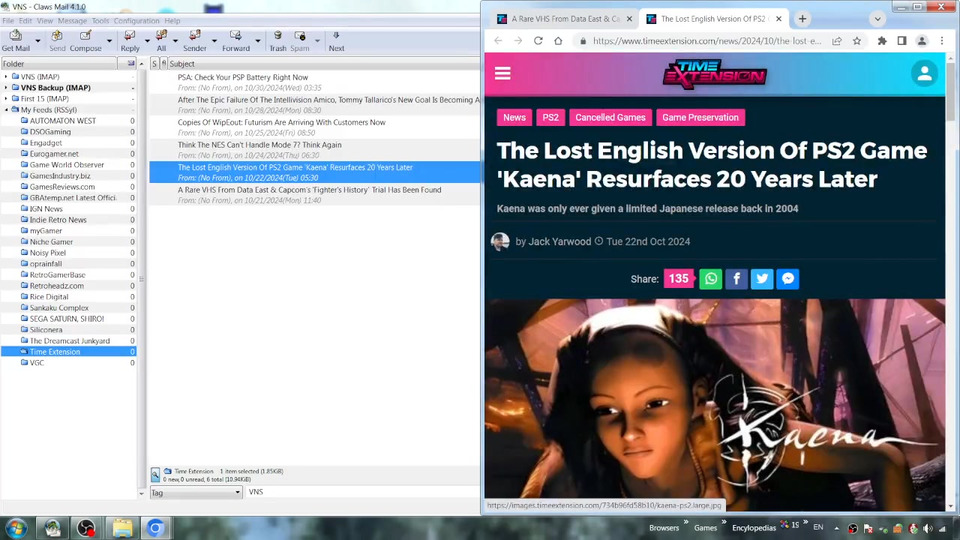Open the View menu
The width and height of the screenshot is (960, 540).
click(45, 21)
